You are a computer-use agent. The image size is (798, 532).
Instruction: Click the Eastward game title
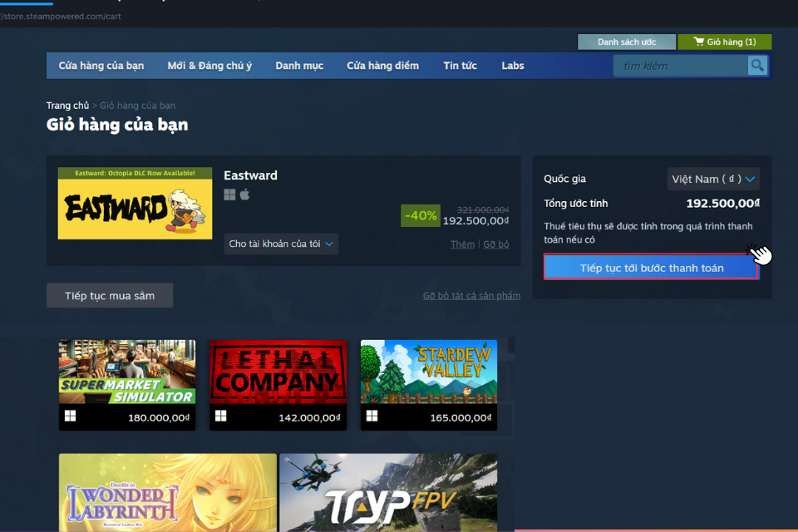(x=250, y=175)
